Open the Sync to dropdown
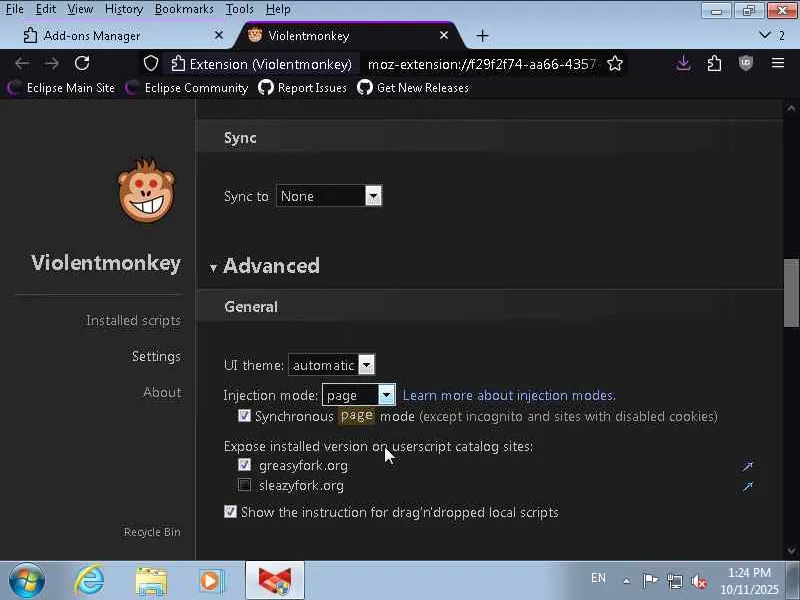Screen dimensions: 800x600 coord(329,196)
